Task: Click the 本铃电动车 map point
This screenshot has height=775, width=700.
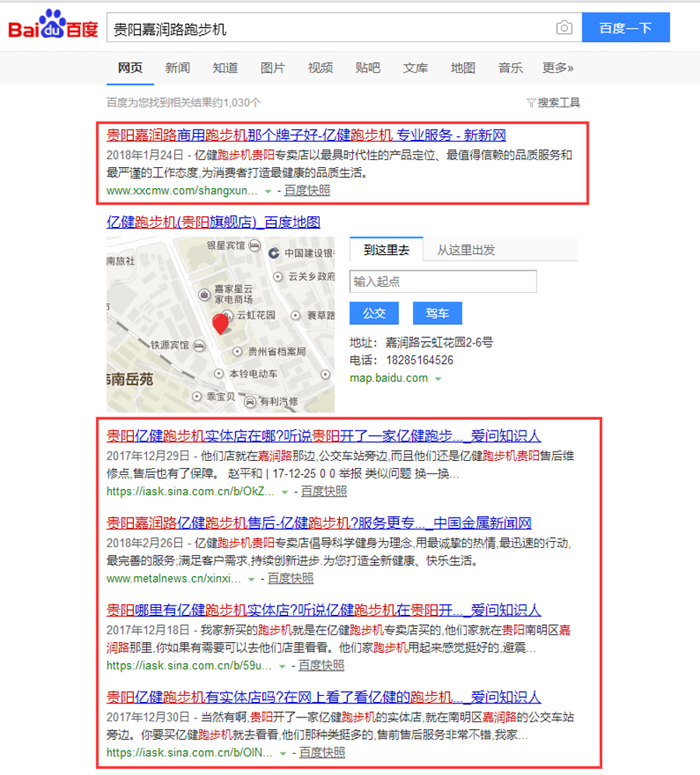Action: (219, 374)
